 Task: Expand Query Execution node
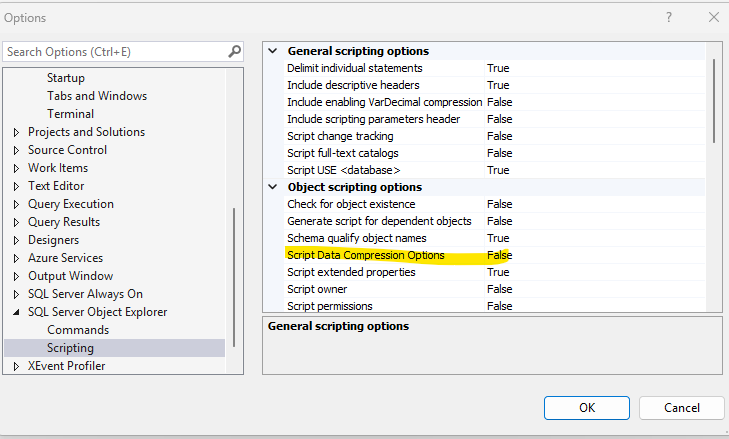pos(16,205)
